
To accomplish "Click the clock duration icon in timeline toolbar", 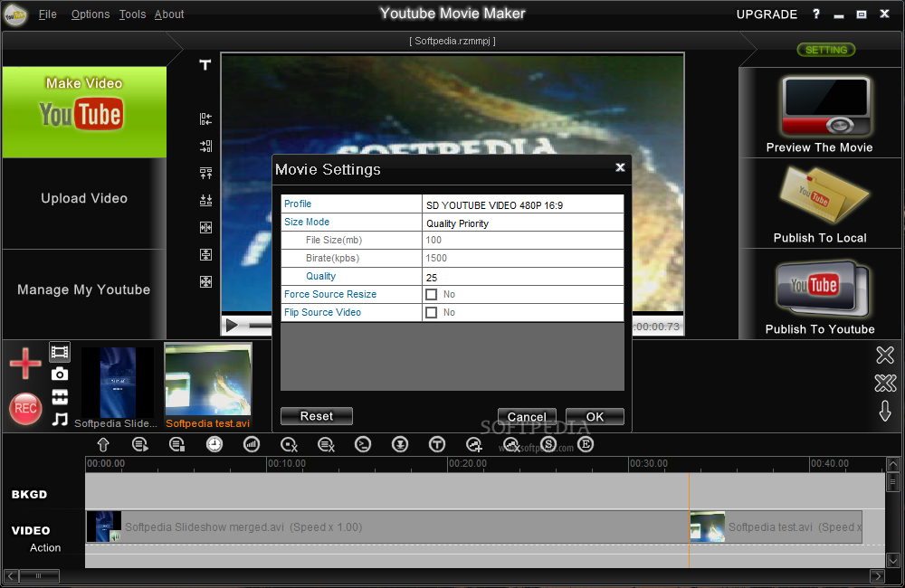I will [x=214, y=444].
